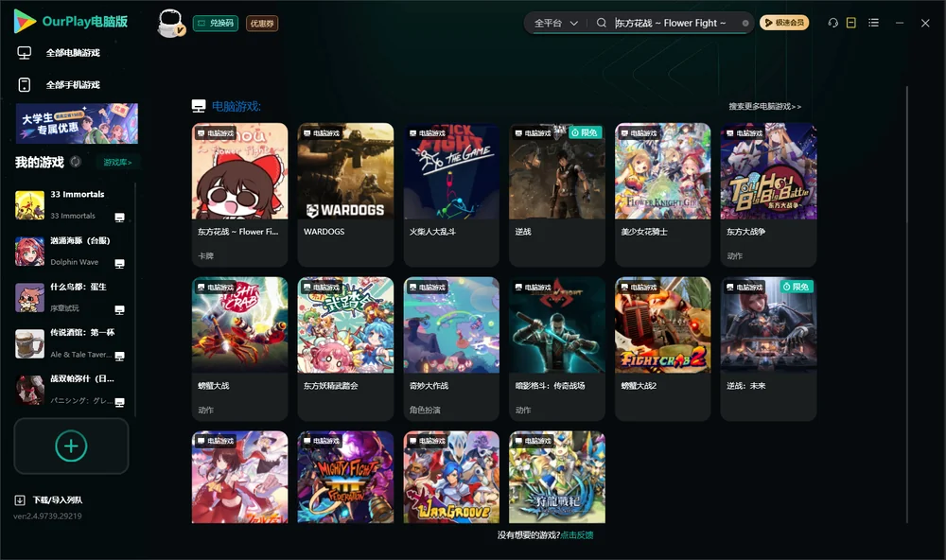Open the 兑换码 redeem code button
Image resolution: width=946 pixels, height=560 pixels.
[x=216, y=24]
